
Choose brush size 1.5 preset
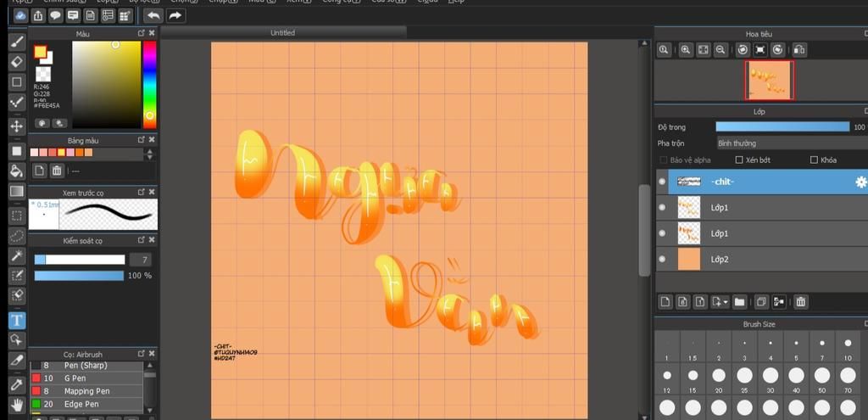point(693,348)
